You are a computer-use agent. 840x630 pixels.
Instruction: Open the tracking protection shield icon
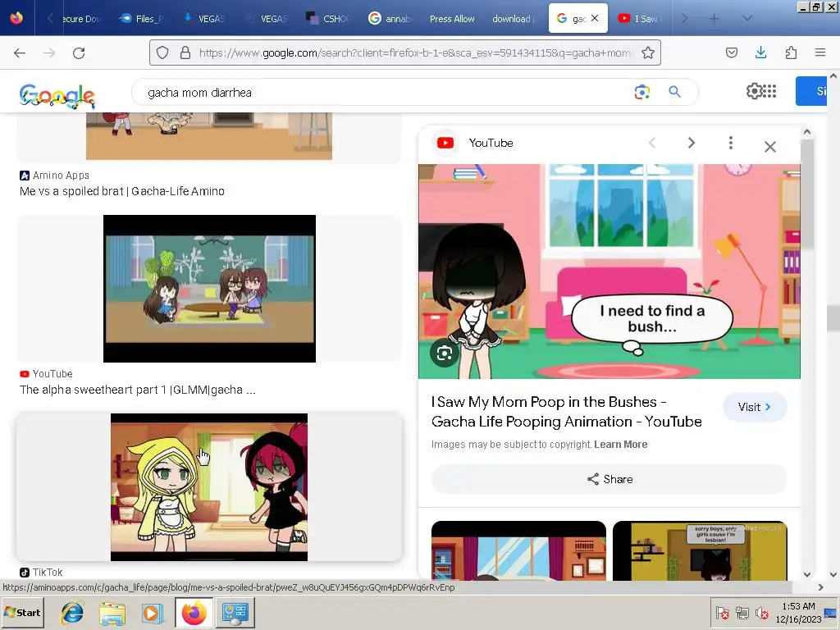click(x=162, y=52)
